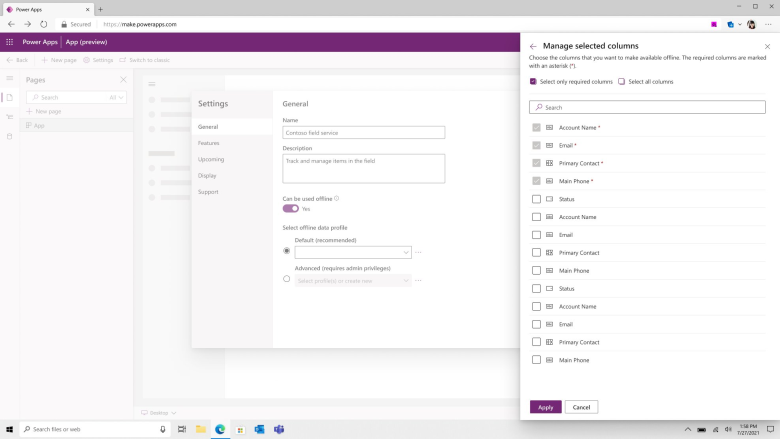
Task: Go back using the panel's back arrow
Action: tap(533, 46)
